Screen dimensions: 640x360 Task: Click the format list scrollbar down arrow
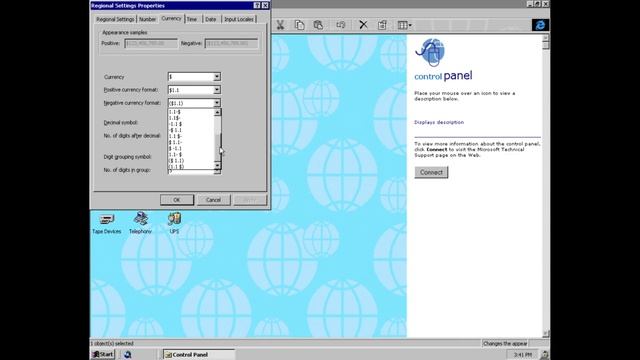pyautogui.click(x=218, y=165)
